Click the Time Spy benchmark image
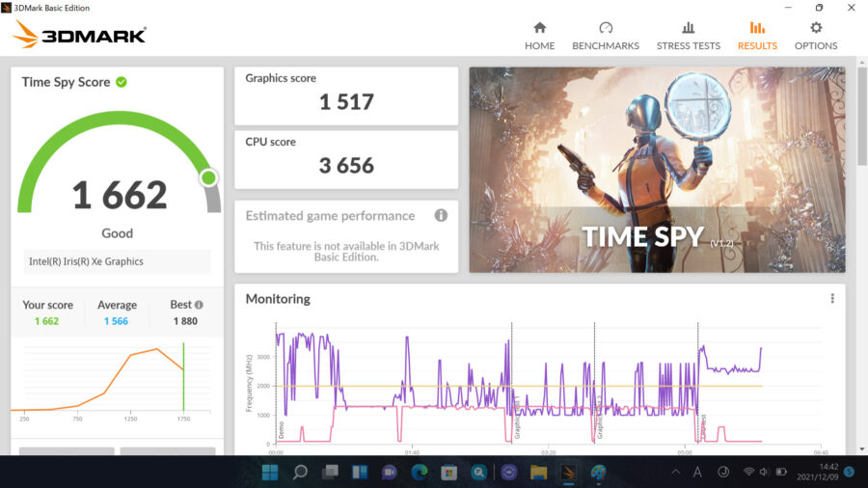 pyautogui.click(x=657, y=170)
